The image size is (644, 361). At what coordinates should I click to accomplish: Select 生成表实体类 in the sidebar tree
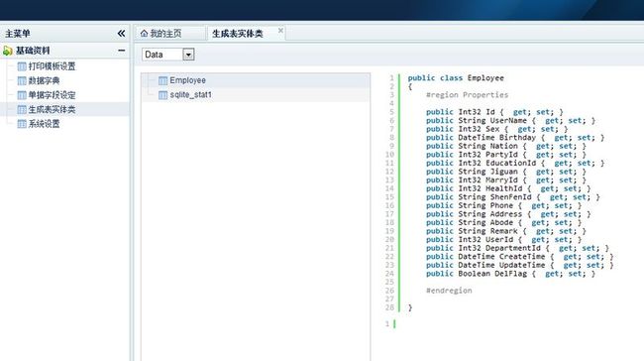tap(52, 109)
